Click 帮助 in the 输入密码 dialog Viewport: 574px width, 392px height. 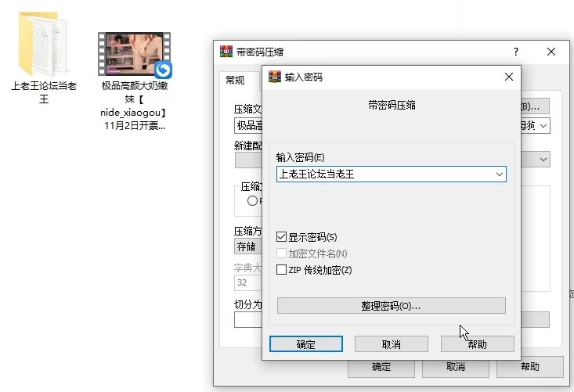click(x=478, y=344)
